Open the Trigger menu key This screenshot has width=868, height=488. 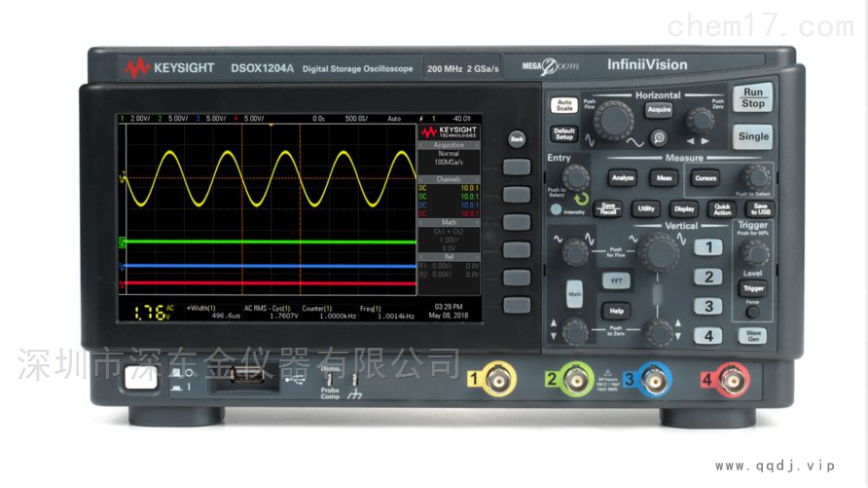[753, 288]
